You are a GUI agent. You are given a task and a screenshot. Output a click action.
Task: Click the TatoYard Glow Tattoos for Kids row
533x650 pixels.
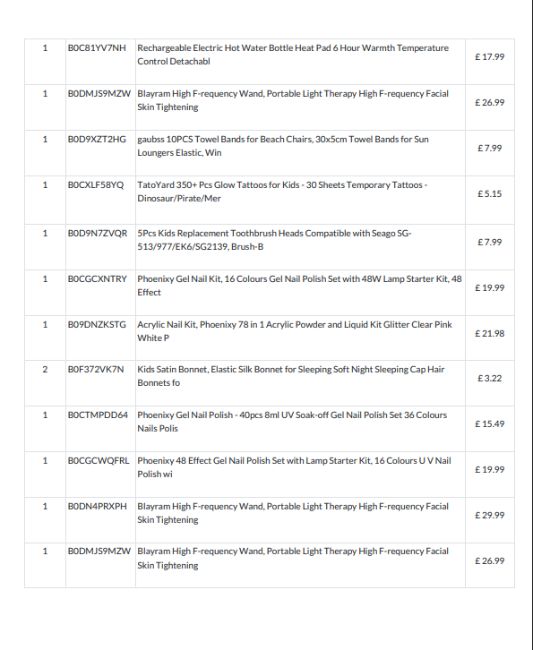(269, 200)
